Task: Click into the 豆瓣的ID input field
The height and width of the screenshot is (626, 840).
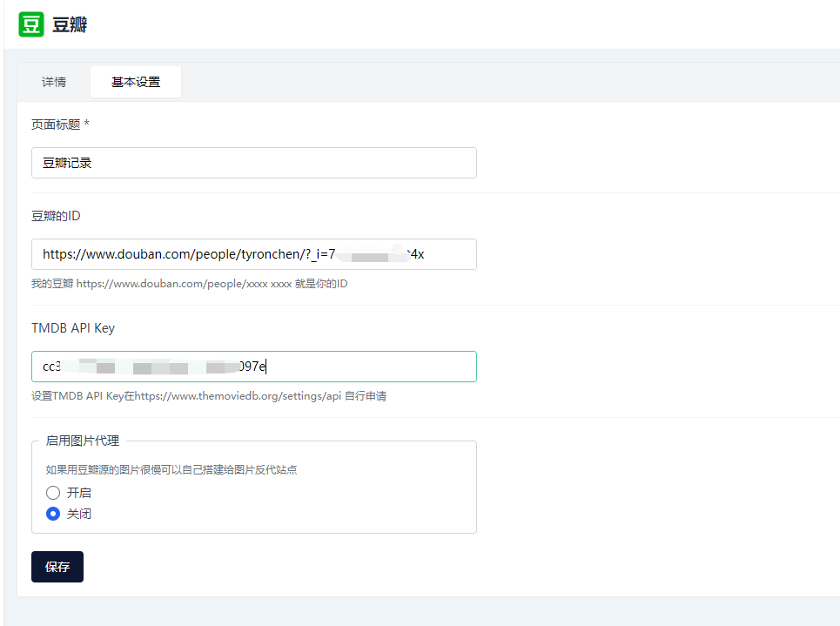Action: click(254, 254)
